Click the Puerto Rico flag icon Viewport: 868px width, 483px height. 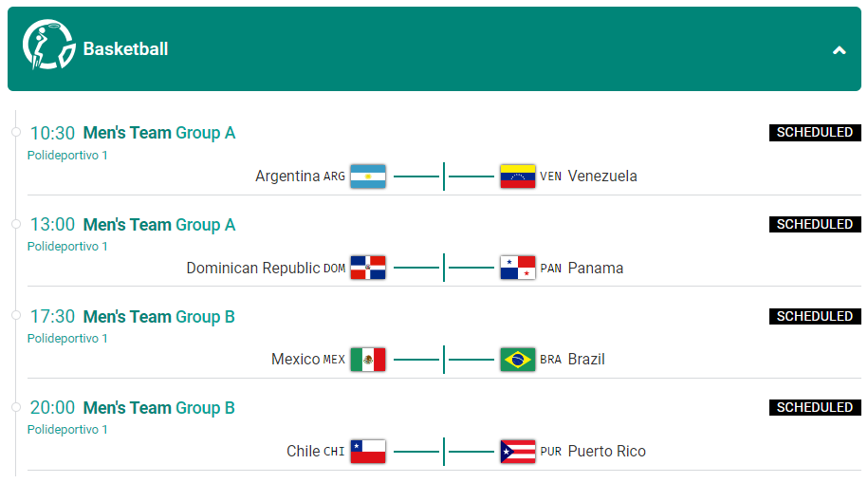pyautogui.click(x=518, y=452)
